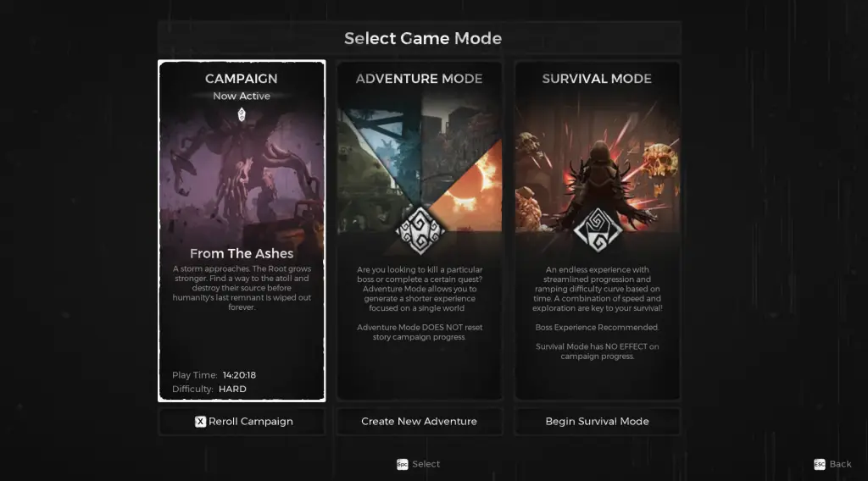Select the Survival Mode card
This screenshot has height=481, width=868.
point(598,230)
